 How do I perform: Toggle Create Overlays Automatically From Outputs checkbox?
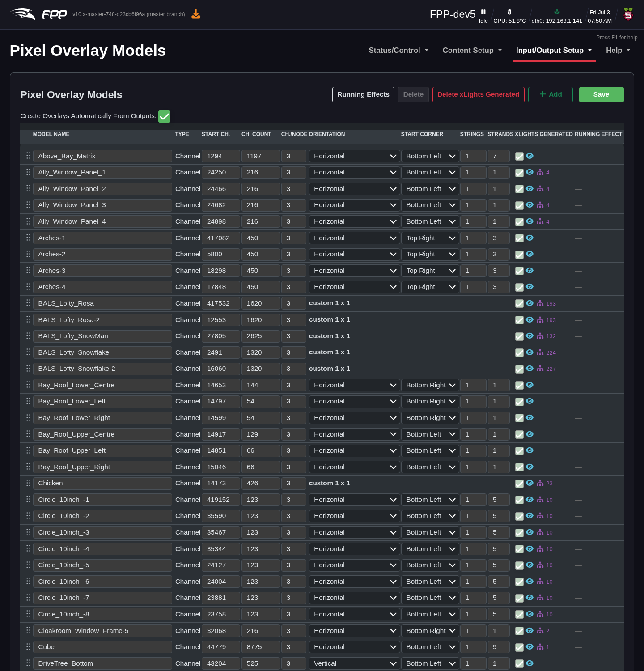click(164, 116)
